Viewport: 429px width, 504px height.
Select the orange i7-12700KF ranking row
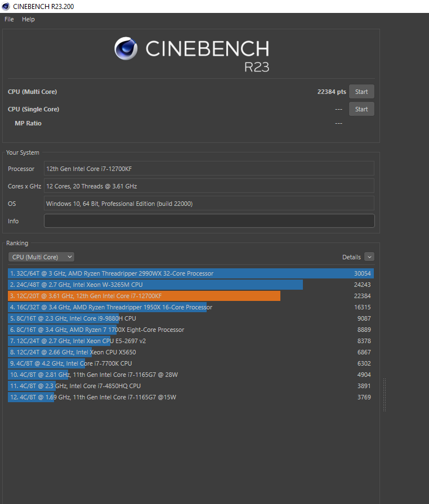click(191, 296)
